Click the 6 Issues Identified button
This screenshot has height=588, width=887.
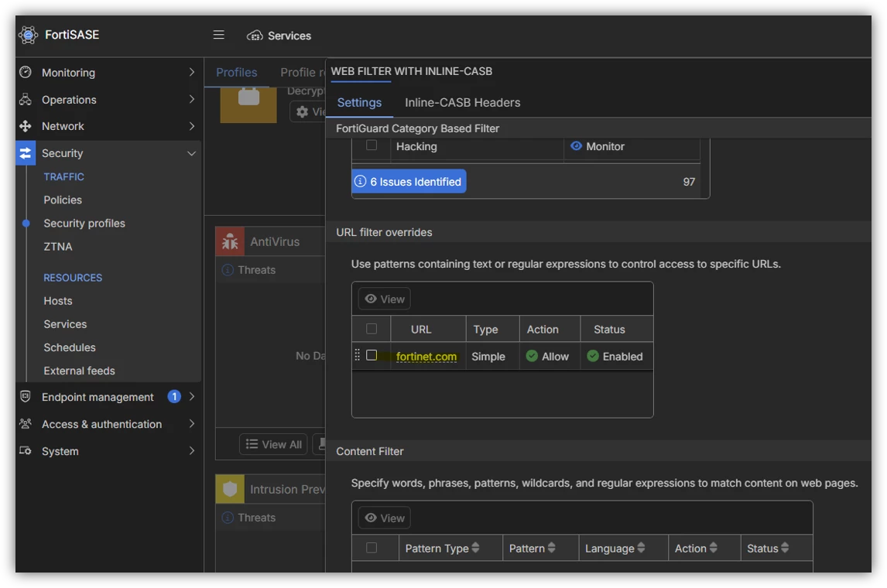pos(409,182)
